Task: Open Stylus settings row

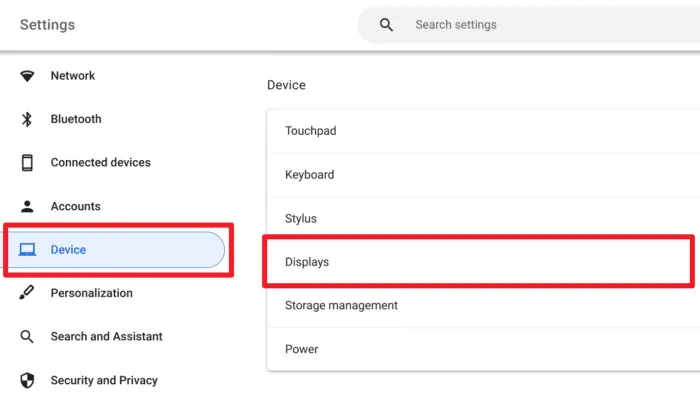Action: [x=483, y=217]
